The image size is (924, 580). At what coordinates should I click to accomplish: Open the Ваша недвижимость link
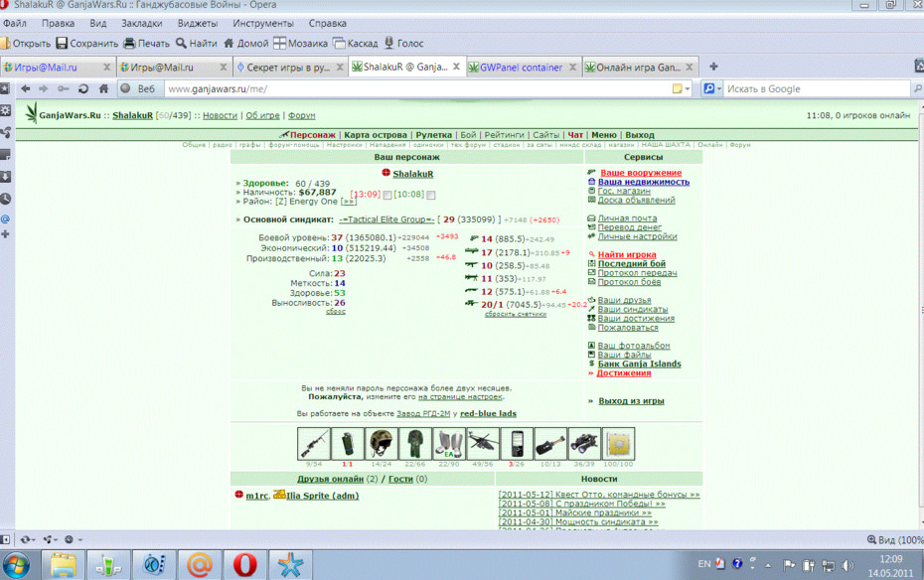644,182
